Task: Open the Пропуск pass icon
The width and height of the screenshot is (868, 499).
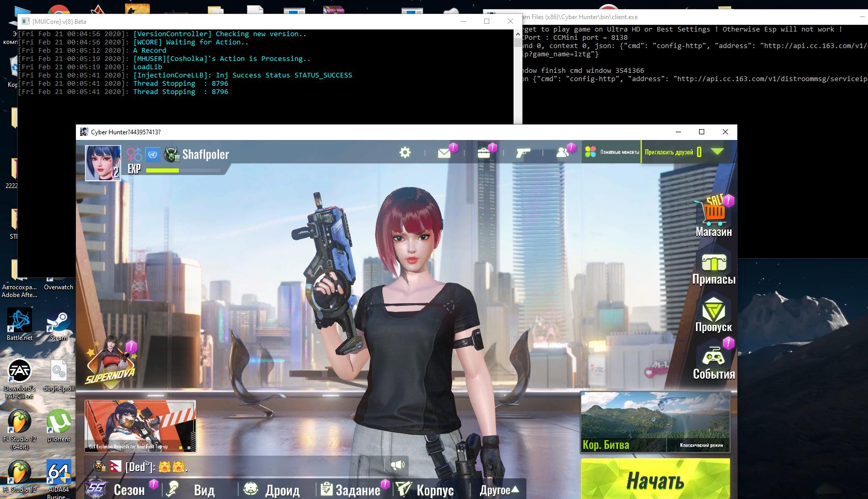Action: pyautogui.click(x=714, y=310)
